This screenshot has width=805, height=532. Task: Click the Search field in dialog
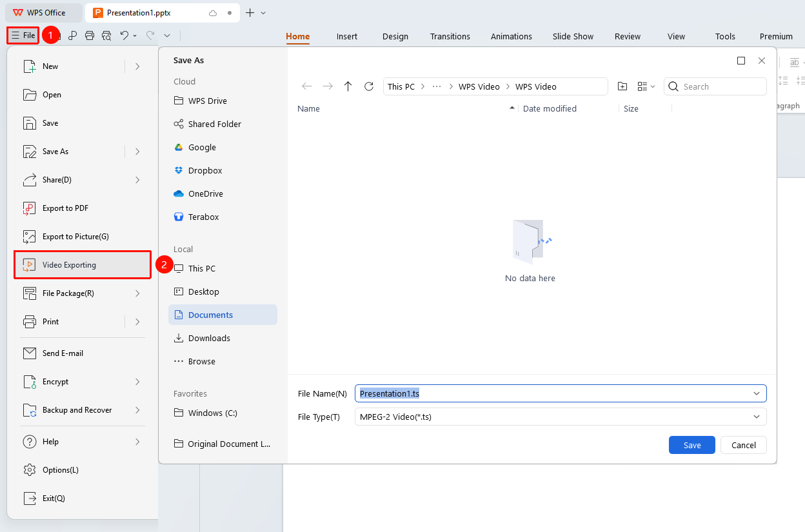coord(715,86)
